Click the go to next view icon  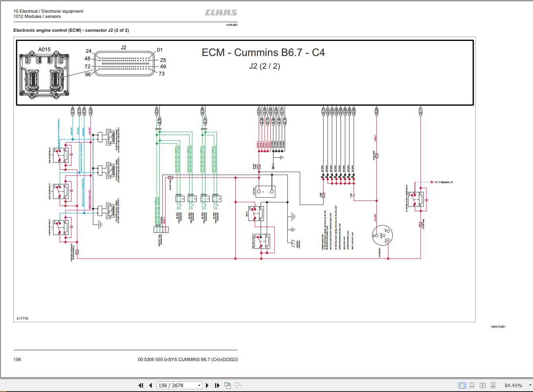238,385
